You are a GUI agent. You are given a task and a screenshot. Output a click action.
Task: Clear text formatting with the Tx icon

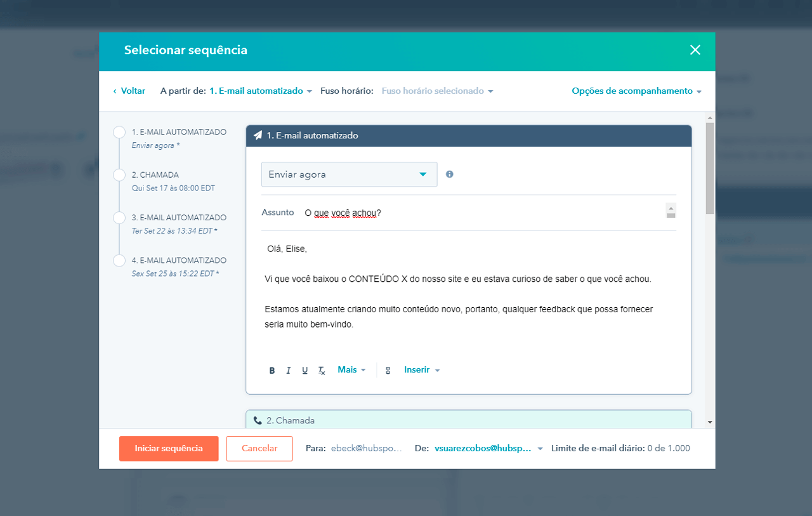(321, 370)
